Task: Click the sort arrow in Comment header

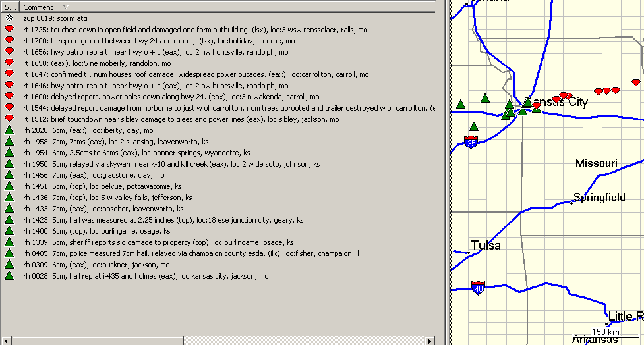Action: point(64,7)
